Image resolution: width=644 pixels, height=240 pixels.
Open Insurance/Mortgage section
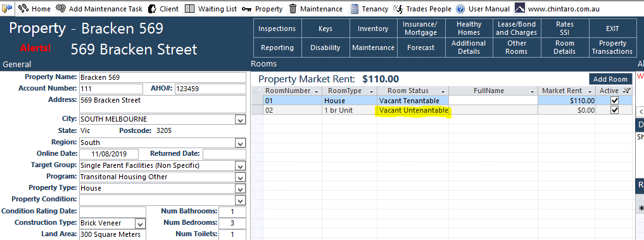click(x=420, y=28)
